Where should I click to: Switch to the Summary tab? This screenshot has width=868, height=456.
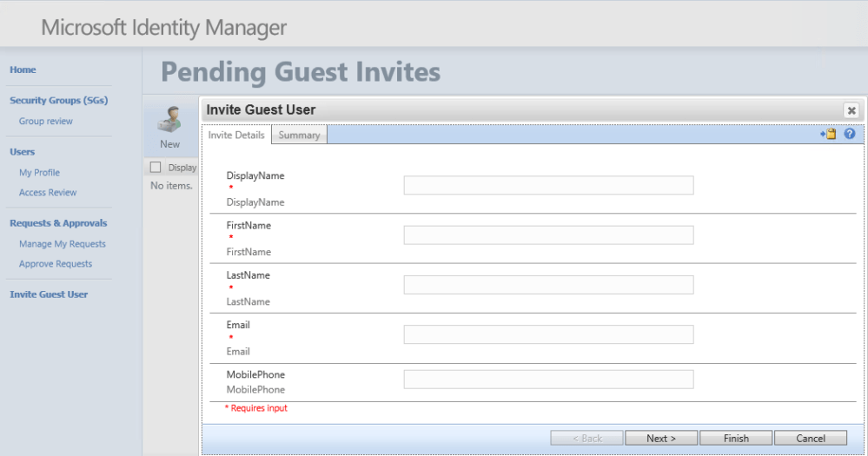(299, 135)
